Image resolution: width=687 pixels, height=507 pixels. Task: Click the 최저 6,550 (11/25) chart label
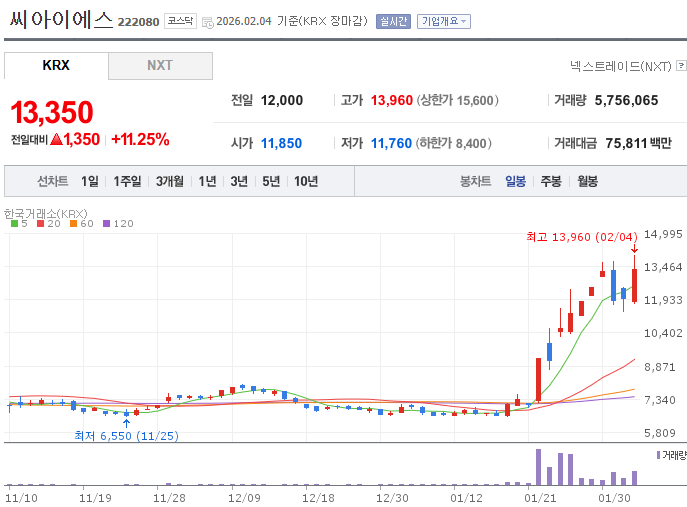click(x=127, y=436)
